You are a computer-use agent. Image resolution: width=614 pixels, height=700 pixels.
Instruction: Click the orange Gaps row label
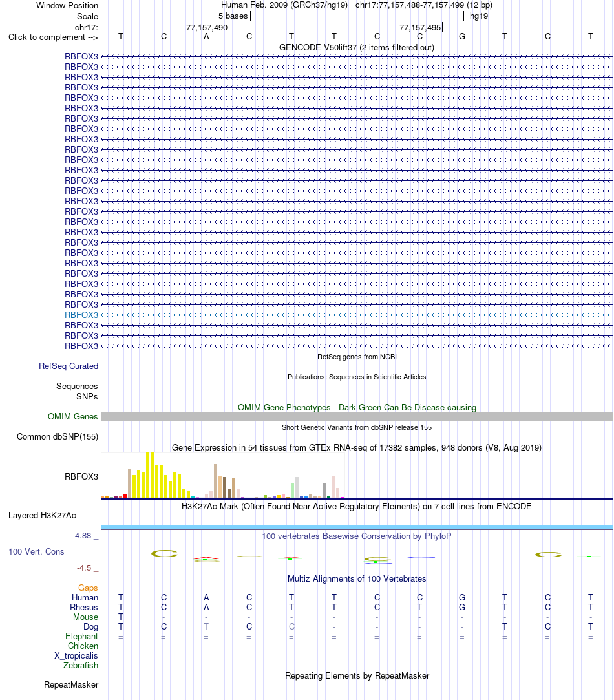point(88,588)
